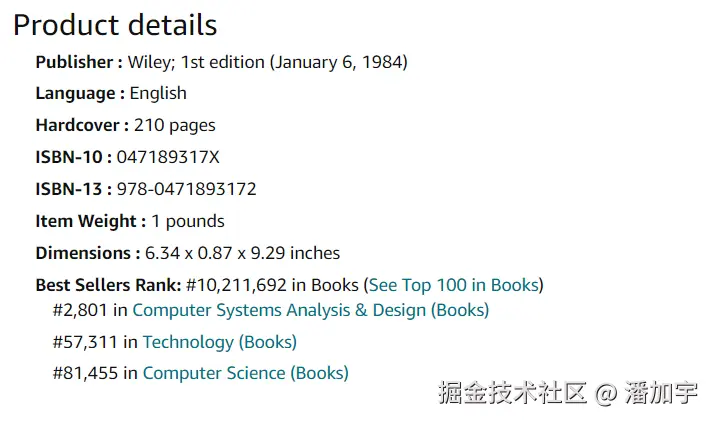Click the ISBN-10 number 047189317X
The image size is (713, 421).
coord(168,157)
